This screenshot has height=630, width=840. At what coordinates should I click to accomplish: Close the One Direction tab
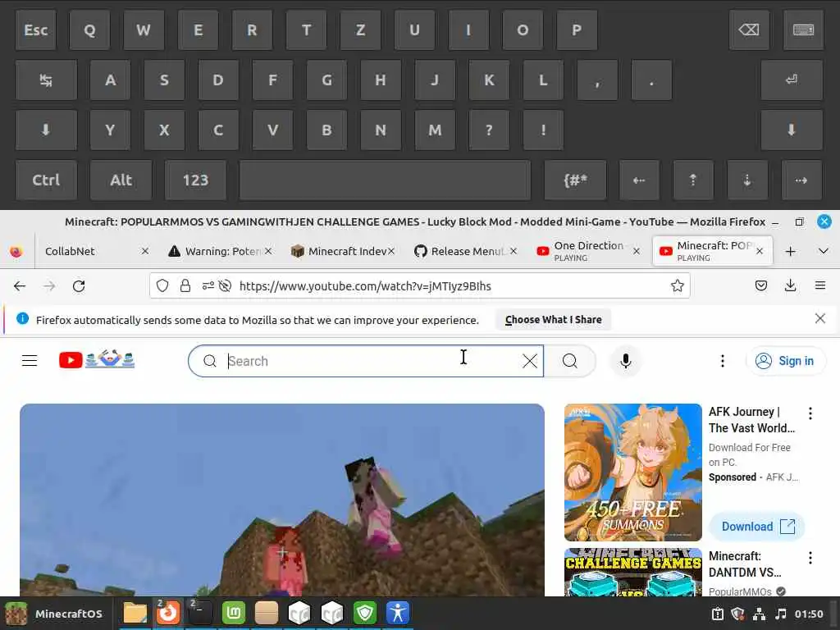click(x=637, y=251)
